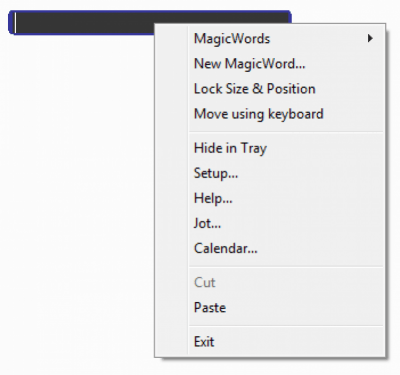Viewport: 400px width, 375px height.
Task: Dismiss the menu by clicking empty white background
Action: click(x=77, y=200)
